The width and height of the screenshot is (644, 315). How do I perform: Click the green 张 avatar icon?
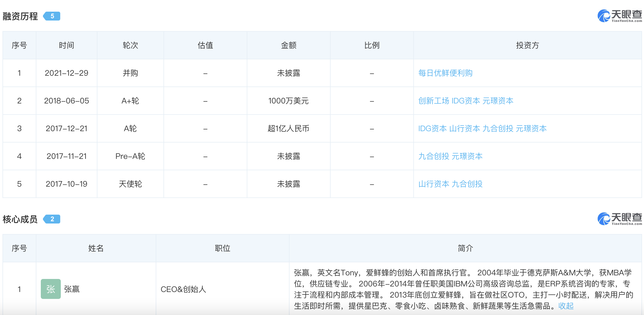[51, 289]
